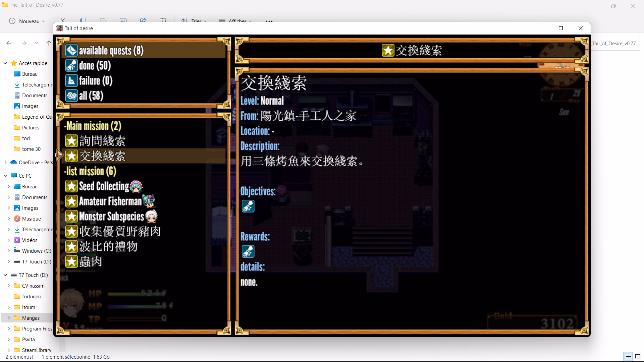This screenshot has width=644, height=362.
Task: Select the available quests (8) category
Action: (x=144, y=51)
